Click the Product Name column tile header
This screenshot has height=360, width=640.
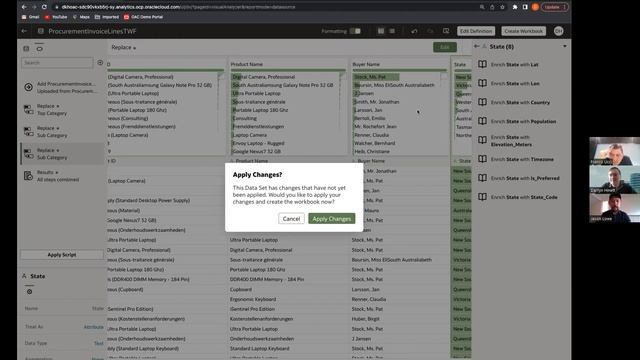point(247,64)
